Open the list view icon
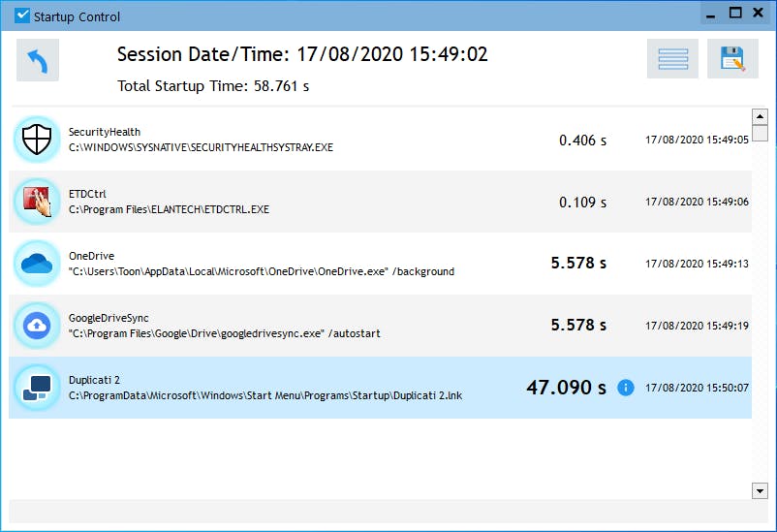Screen dimensions: 777x532 coord(672,60)
